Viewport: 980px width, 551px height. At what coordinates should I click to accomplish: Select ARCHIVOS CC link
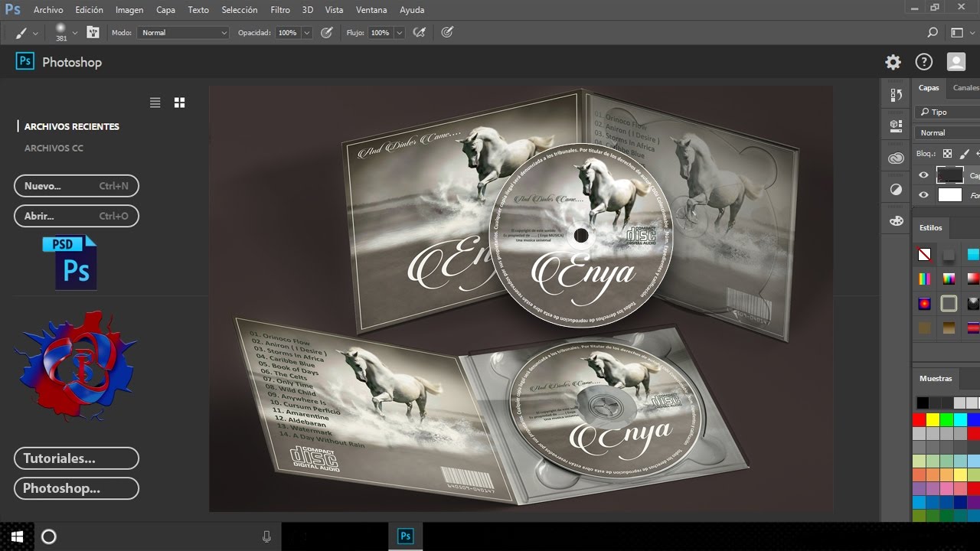(x=54, y=148)
